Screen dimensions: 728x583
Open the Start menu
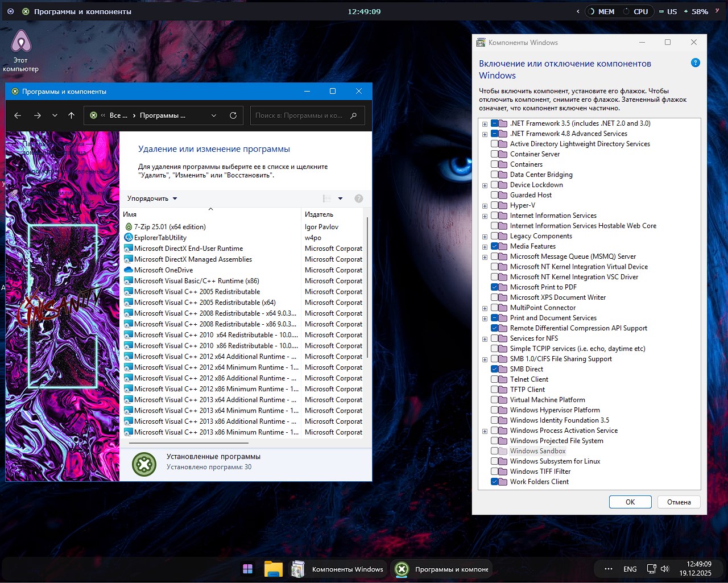247,568
